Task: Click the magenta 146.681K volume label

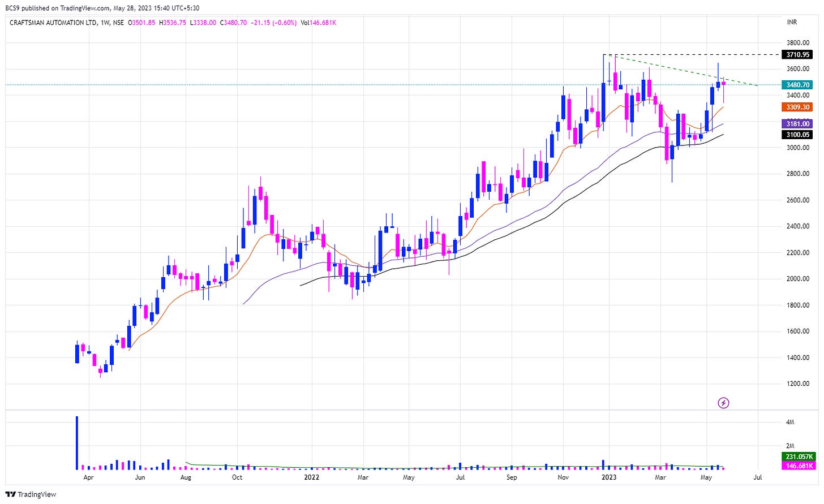Action: click(x=800, y=466)
